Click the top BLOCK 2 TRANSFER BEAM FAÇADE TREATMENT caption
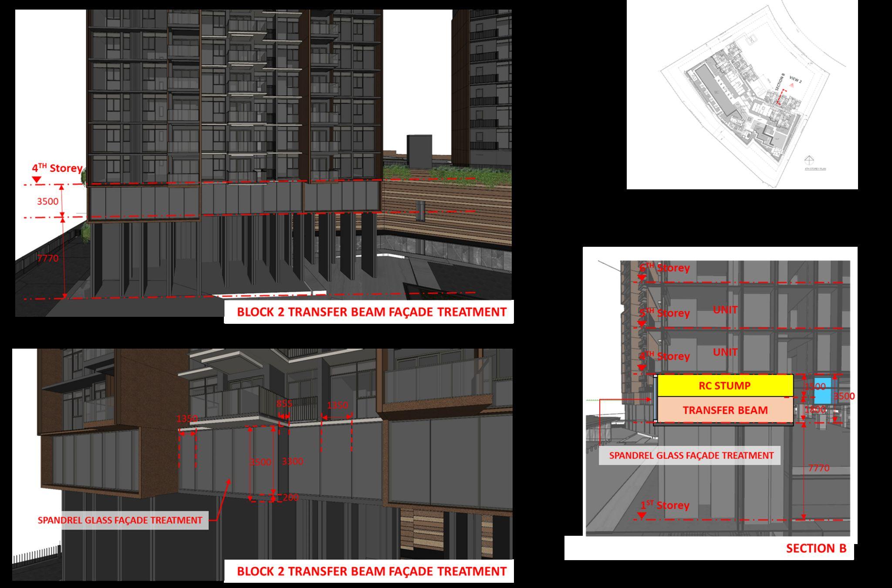The height and width of the screenshot is (588, 892). (x=371, y=312)
